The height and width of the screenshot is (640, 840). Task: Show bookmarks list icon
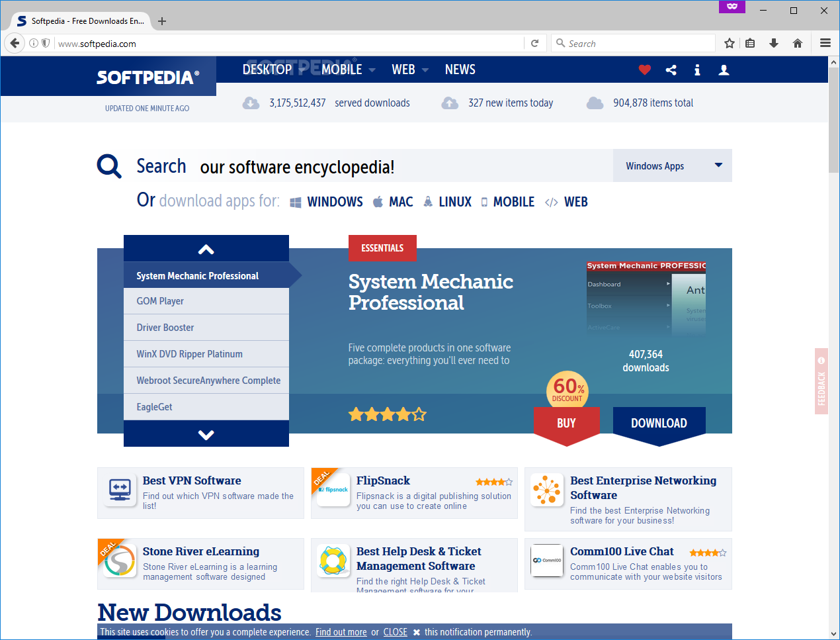click(750, 43)
